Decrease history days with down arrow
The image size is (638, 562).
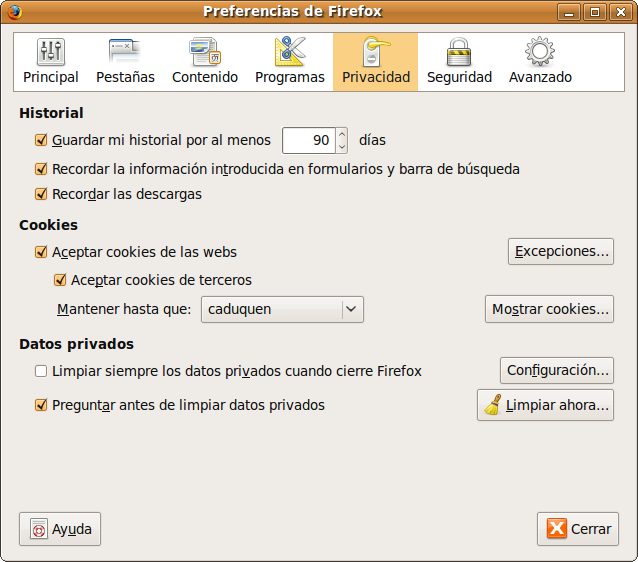click(342, 146)
